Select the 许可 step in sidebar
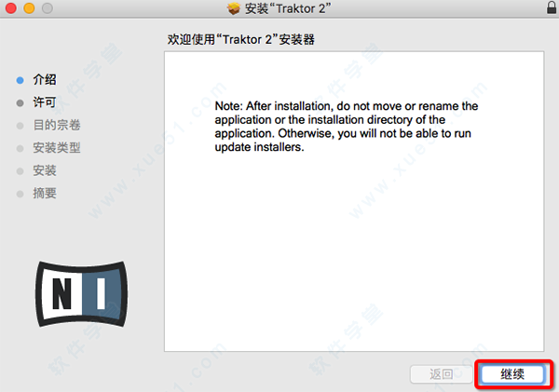The width and height of the screenshot is (559, 392). tap(45, 102)
